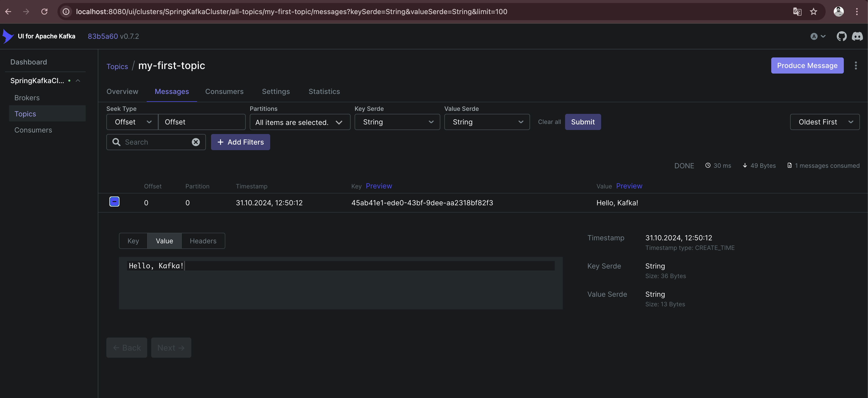Click the Back pagination button

(x=127, y=348)
